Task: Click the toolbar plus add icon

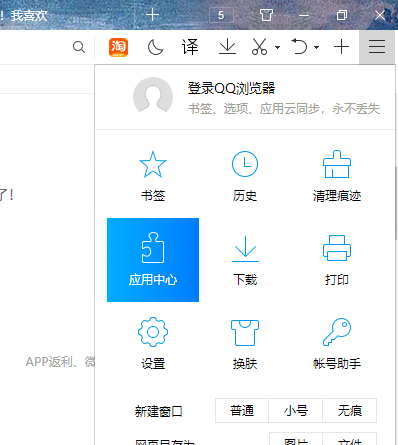Action: pos(342,47)
